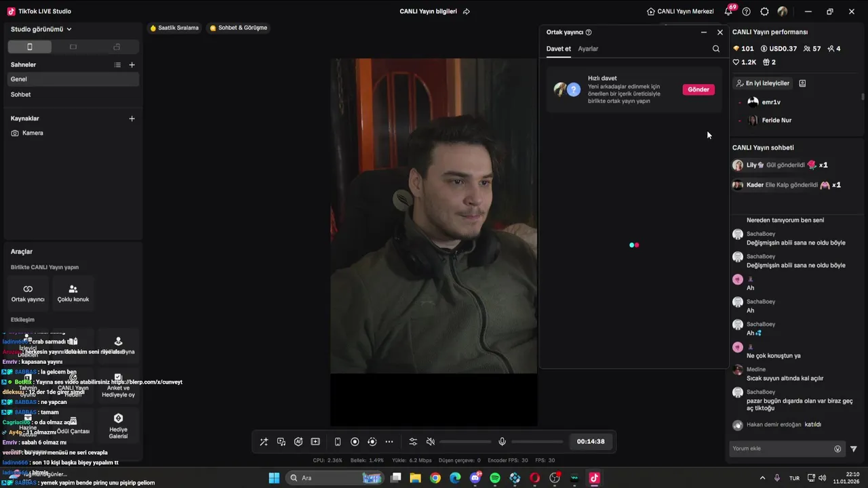Open File Explorer from the taskbar
868x488 pixels.
point(415,478)
